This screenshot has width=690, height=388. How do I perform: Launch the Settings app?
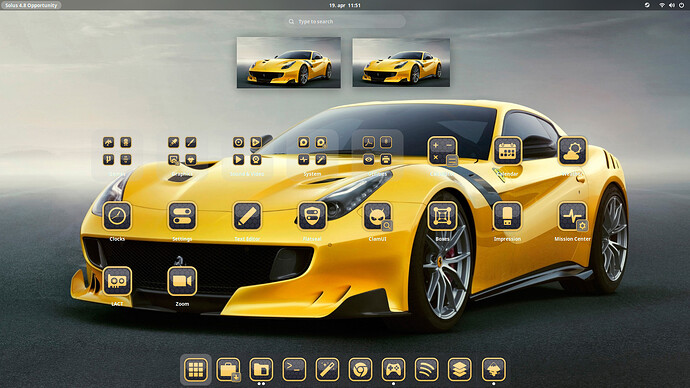[182, 216]
